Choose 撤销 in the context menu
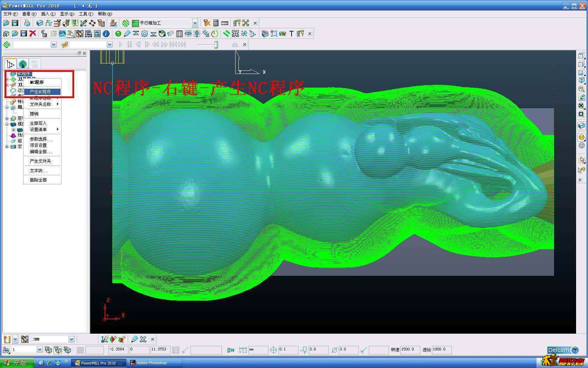This screenshot has width=588, height=368. 42,114
